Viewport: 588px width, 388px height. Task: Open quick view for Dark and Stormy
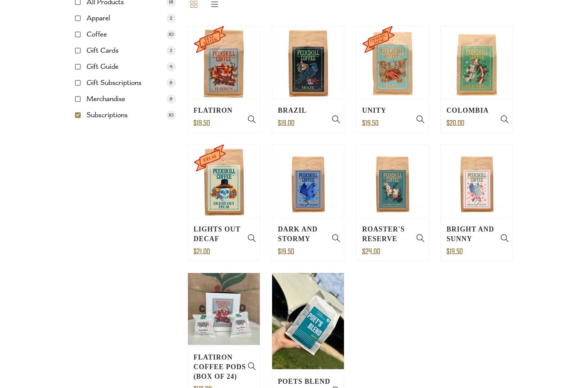[336, 238]
